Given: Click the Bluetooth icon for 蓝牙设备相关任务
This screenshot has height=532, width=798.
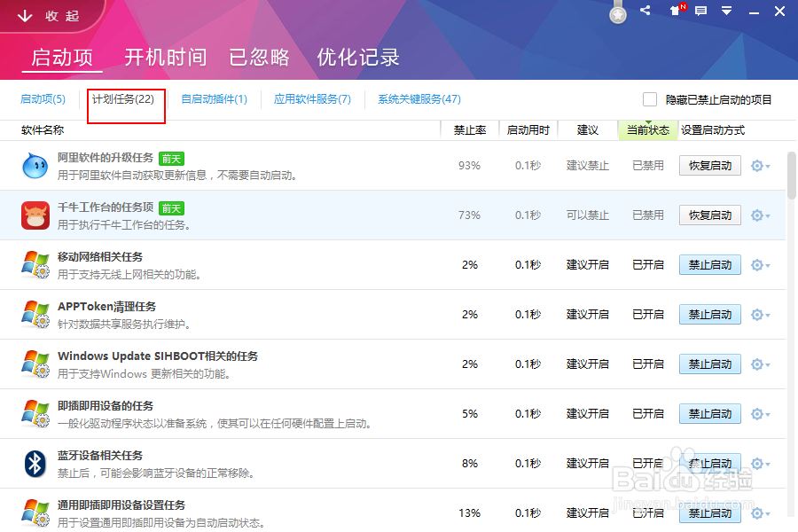Looking at the screenshot, I should (35, 462).
